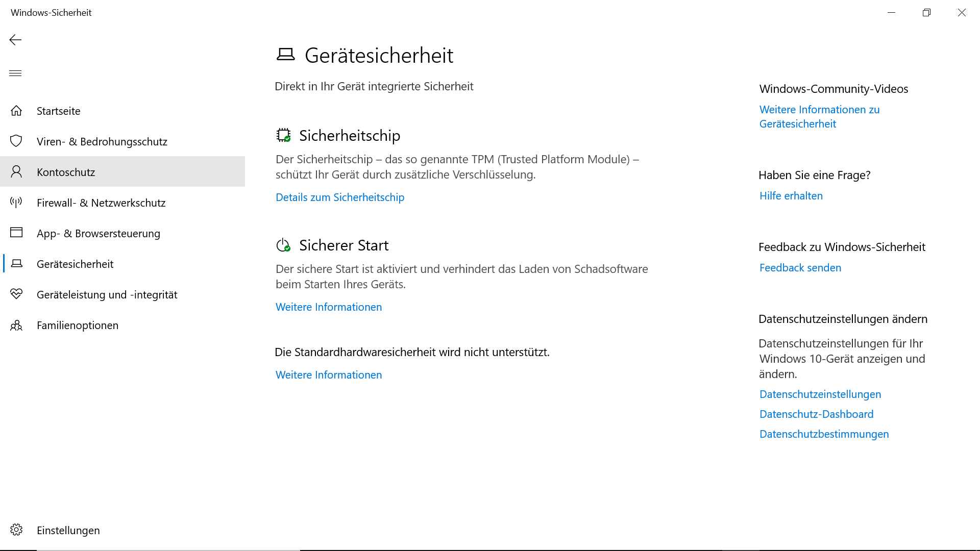Toggle the hamburger navigation menu

pos(15,73)
